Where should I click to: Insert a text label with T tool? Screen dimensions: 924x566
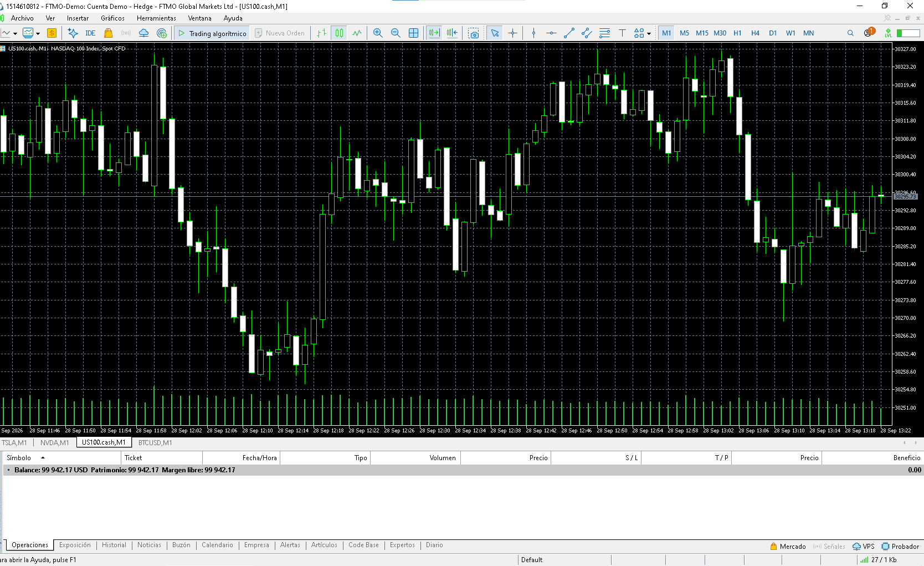tap(622, 33)
